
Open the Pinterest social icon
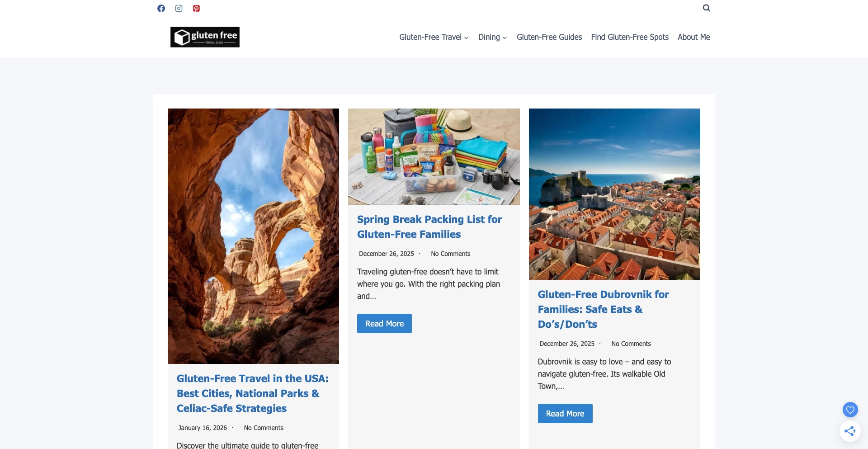(196, 8)
